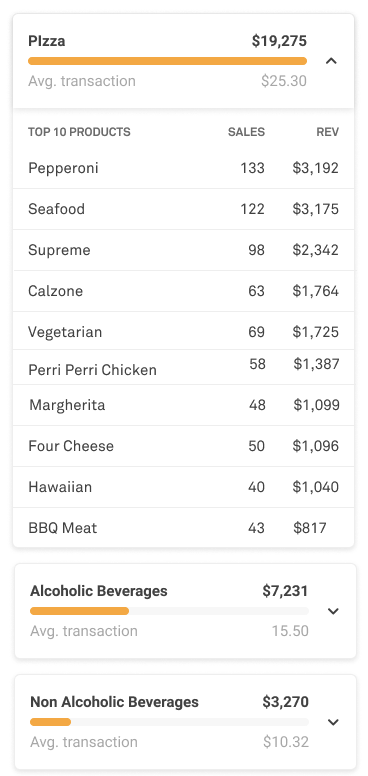Screen dimensions: 368x776
Task: Open the Supreme product row
Action: pos(184,250)
